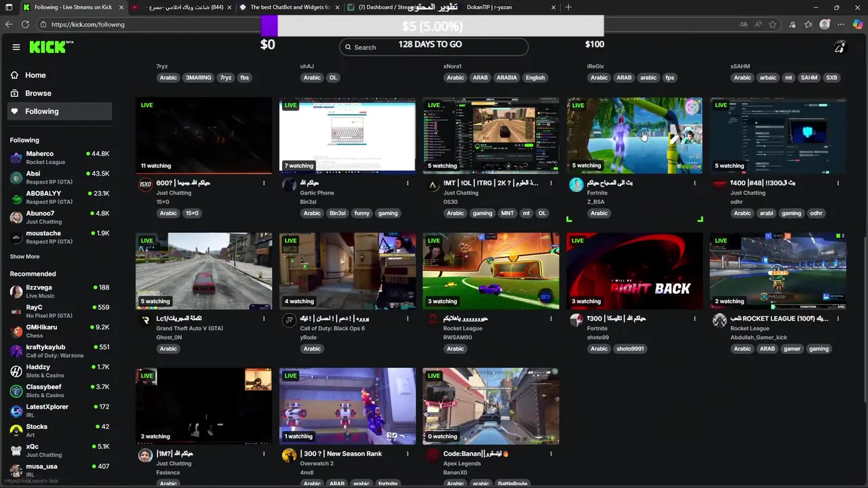
Task: Open the browser profile avatar
Action: [825, 24]
